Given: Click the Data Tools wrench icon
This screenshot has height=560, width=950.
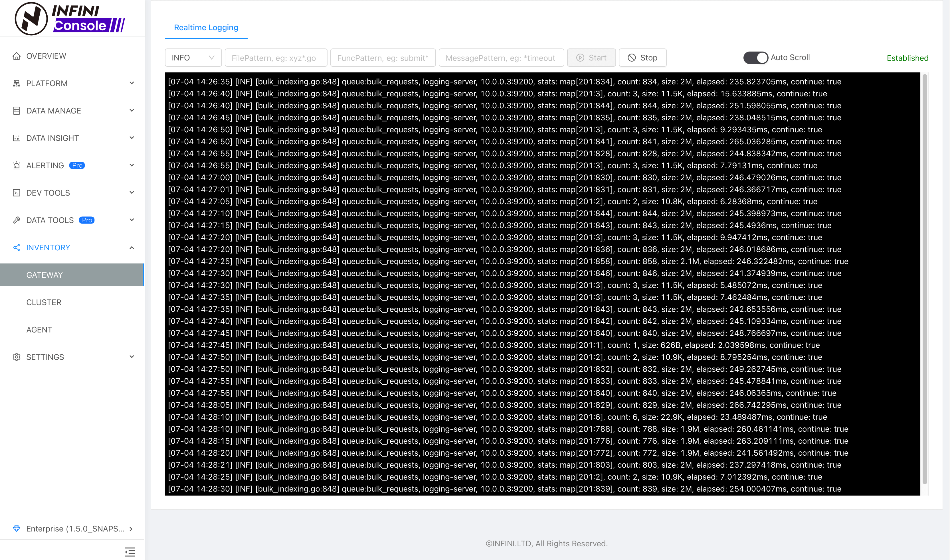Looking at the screenshot, I should pos(17,220).
